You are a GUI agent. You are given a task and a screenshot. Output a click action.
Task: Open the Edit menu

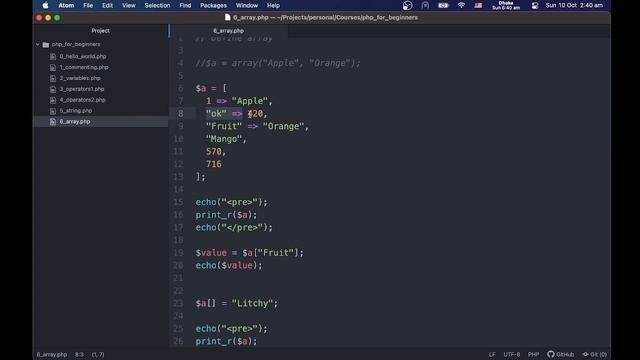pos(107,5)
